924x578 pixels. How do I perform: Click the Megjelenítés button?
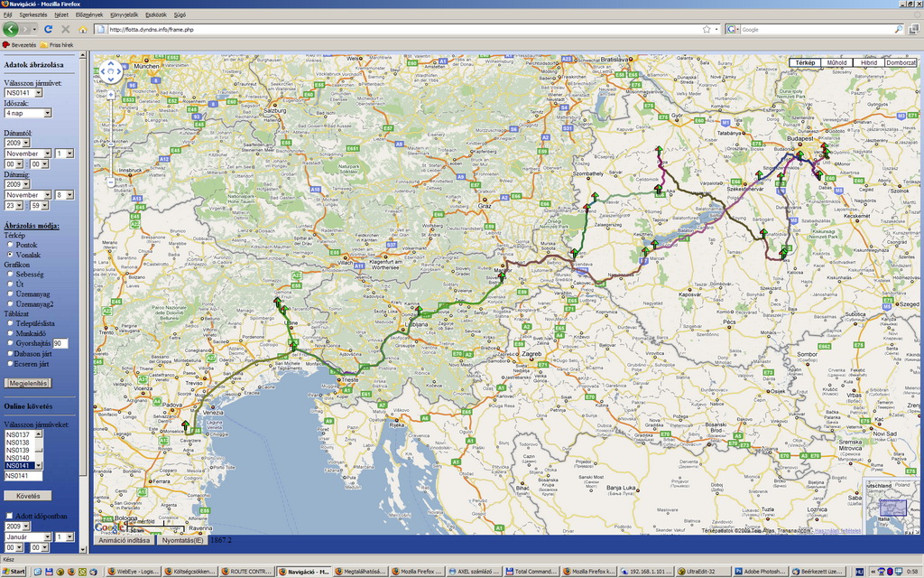[x=28, y=383]
